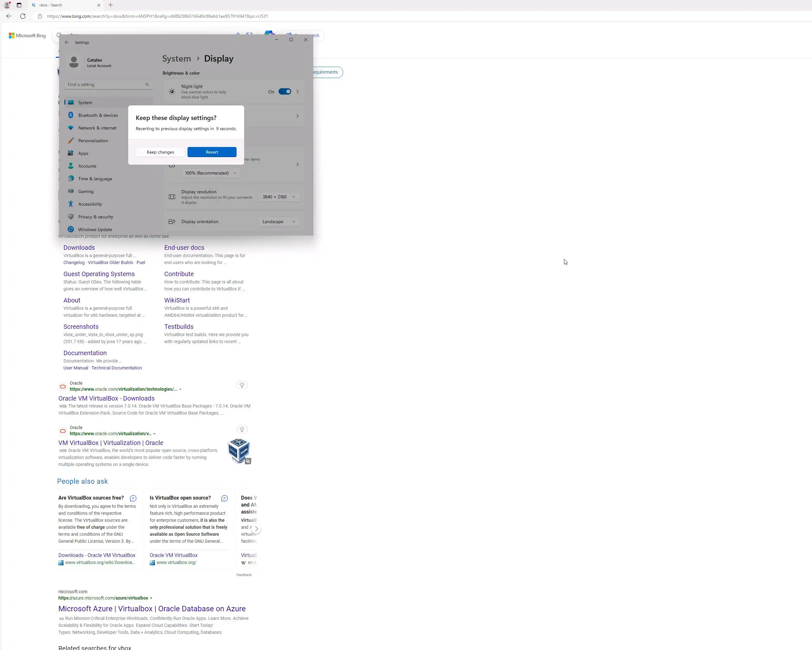Open the 100% (Recommended) scale dropdown

pyautogui.click(x=211, y=173)
